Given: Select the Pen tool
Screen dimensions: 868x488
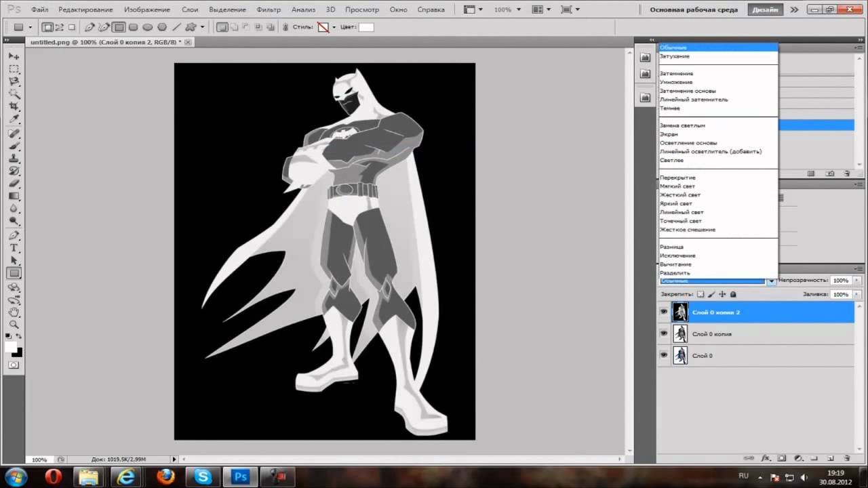Looking at the screenshot, I should tap(14, 235).
